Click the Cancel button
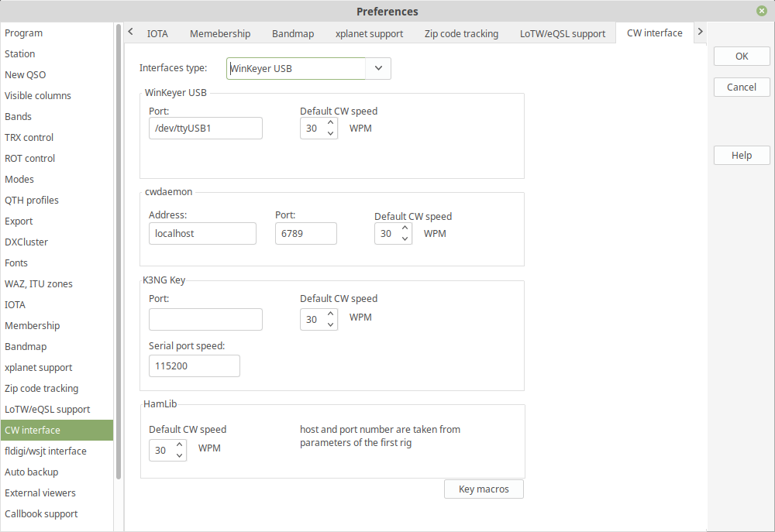Viewport: 775px width, 532px height. pyautogui.click(x=742, y=88)
